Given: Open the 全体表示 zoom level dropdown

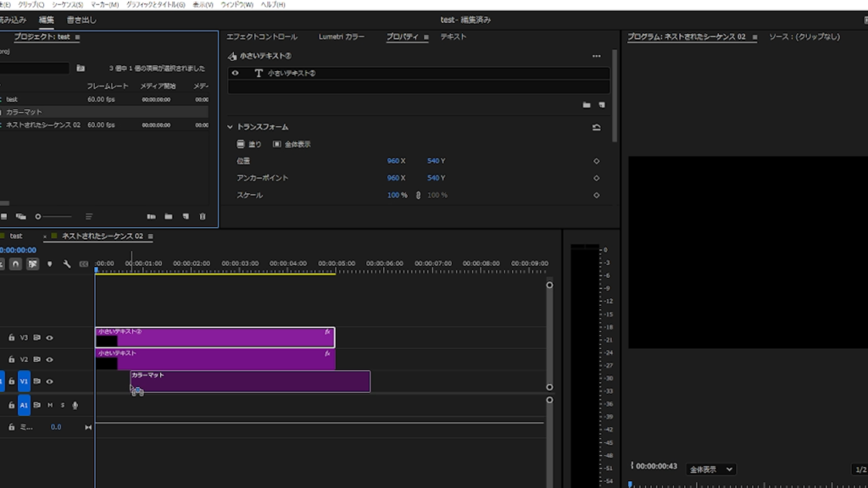Looking at the screenshot, I should (x=711, y=469).
